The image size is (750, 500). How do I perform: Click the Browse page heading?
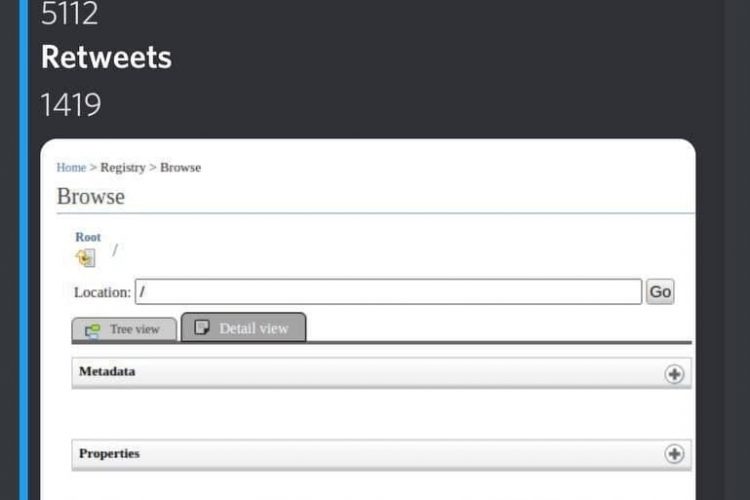tap(91, 196)
